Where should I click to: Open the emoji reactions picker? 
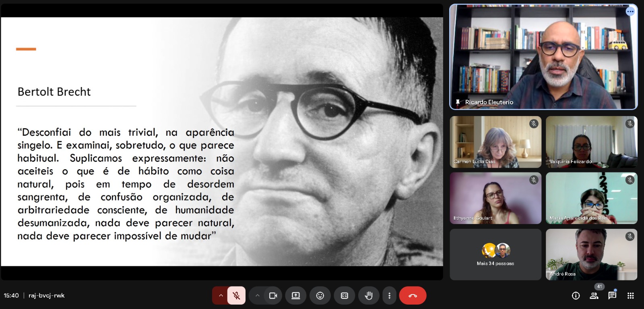320,296
